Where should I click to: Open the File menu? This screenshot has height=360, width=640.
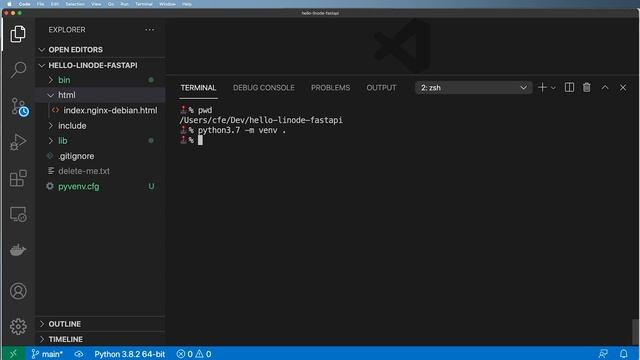40,4
